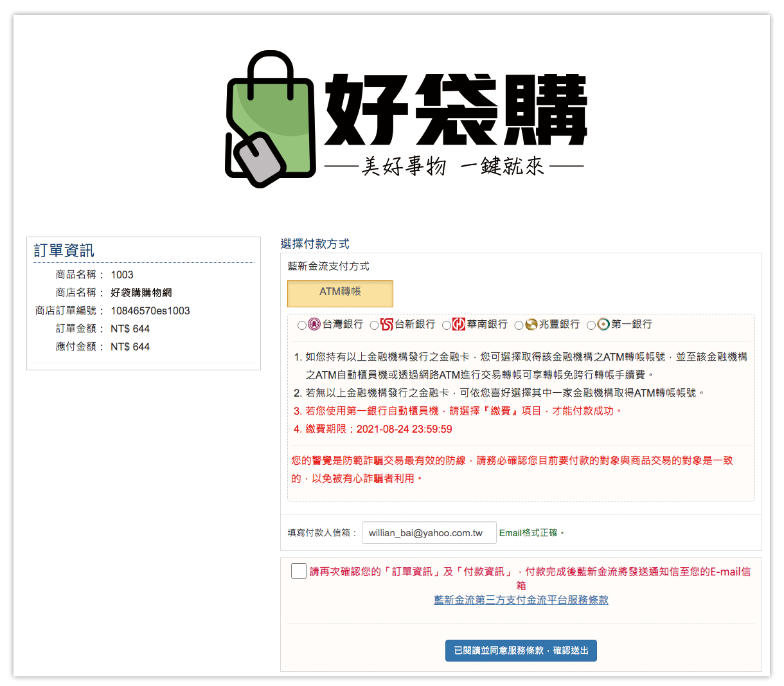The image size is (784, 686).
Task: Select the 兆豐銀行 radio button
Action: pyautogui.click(x=519, y=325)
